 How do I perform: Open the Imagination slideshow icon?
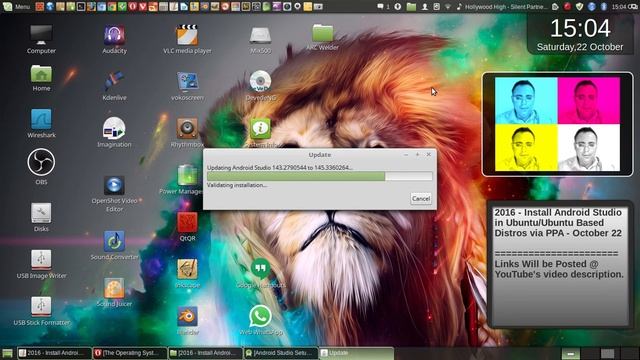[x=114, y=132]
